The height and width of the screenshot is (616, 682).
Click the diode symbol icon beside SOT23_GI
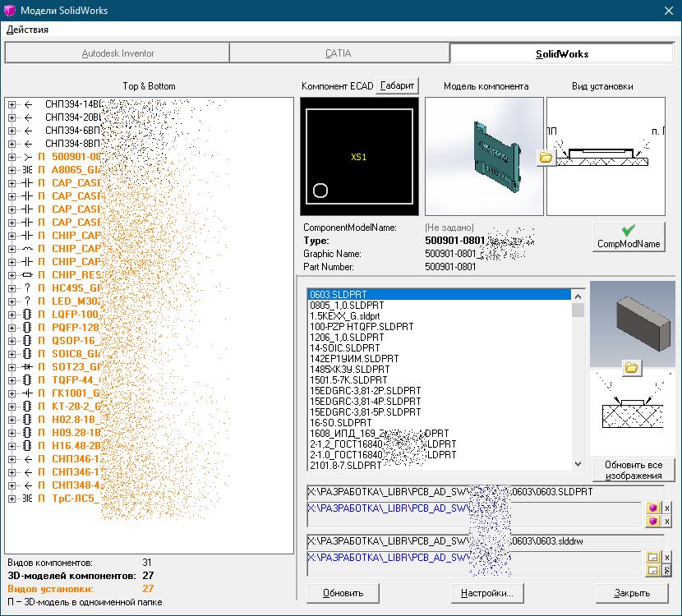click(x=28, y=367)
